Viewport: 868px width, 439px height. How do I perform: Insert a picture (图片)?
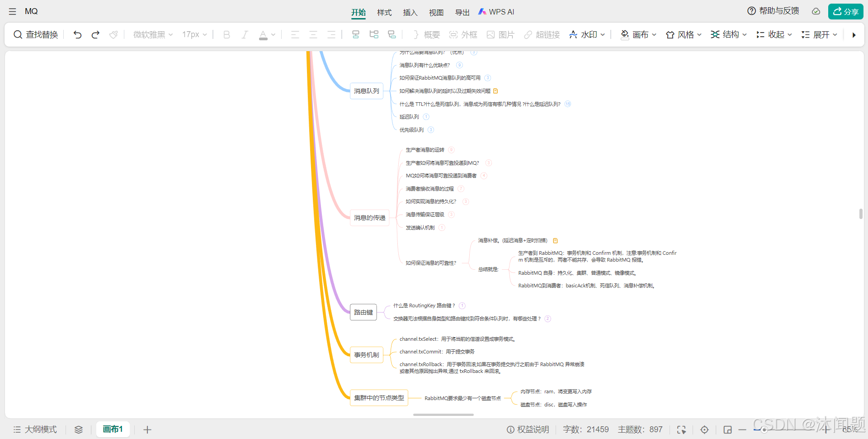pos(500,34)
